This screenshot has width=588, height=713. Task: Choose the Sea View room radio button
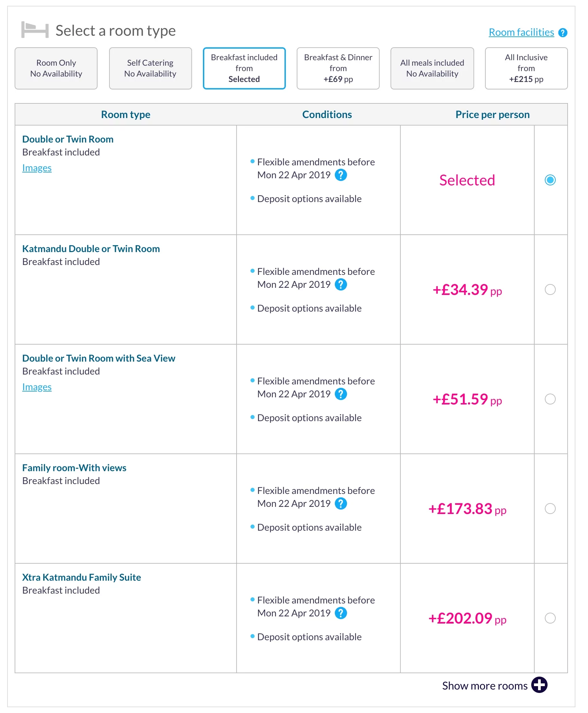tap(550, 399)
